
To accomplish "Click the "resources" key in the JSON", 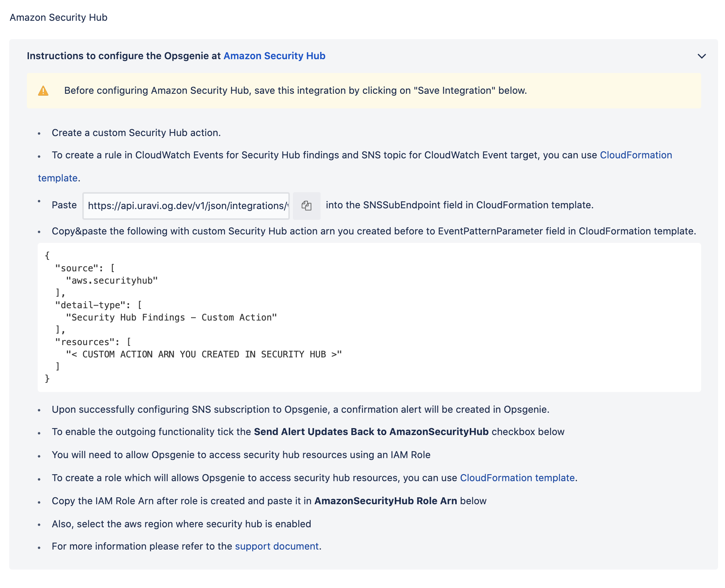I will pyautogui.click(x=85, y=342).
